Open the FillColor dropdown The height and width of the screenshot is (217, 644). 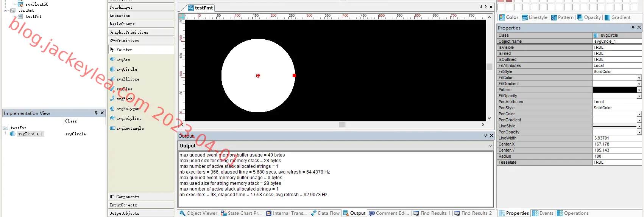pos(639,78)
